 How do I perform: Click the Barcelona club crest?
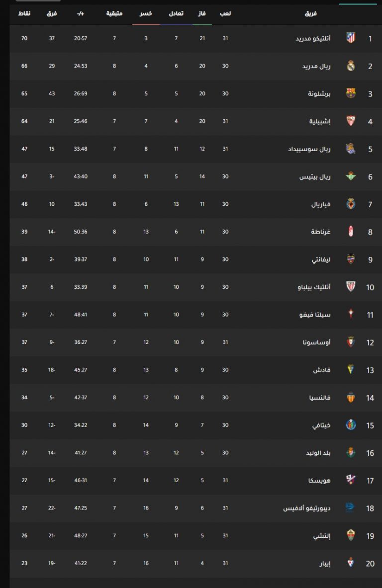coord(351,93)
